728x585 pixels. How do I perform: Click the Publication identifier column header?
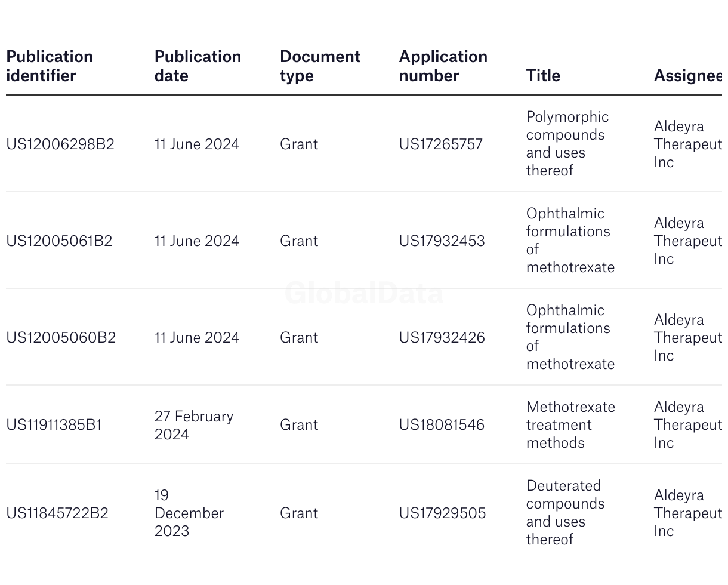[50, 66]
